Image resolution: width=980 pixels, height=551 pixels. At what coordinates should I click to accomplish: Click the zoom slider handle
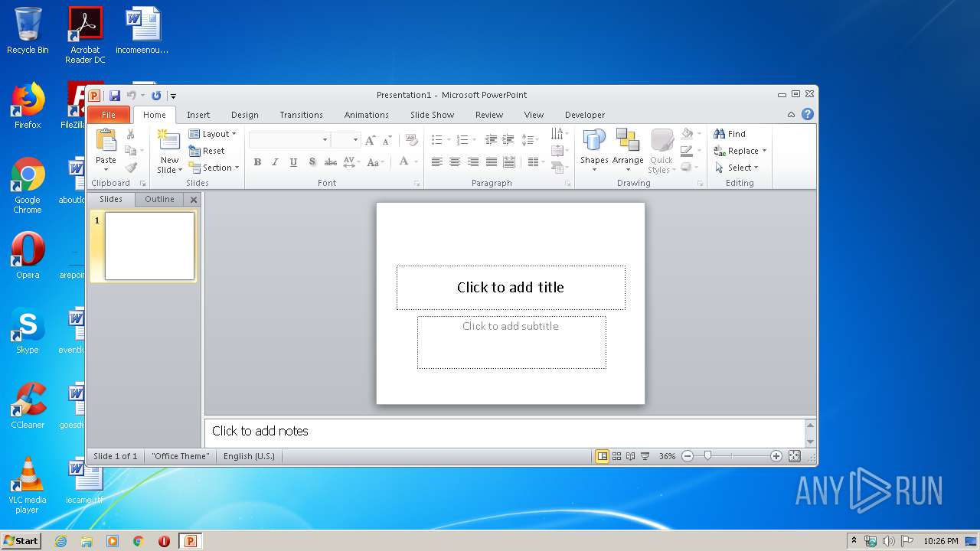(708, 456)
